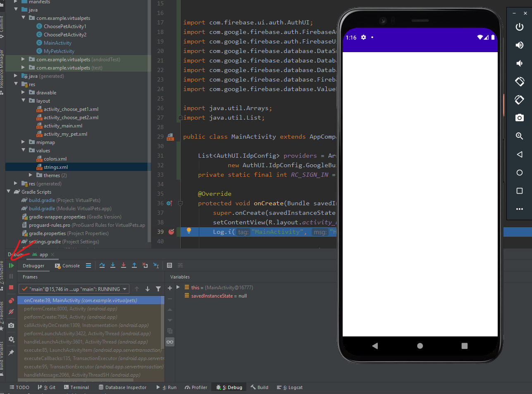The image size is (532, 394).
Task: Open the Terminal tool window
Action: pyautogui.click(x=76, y=387)
